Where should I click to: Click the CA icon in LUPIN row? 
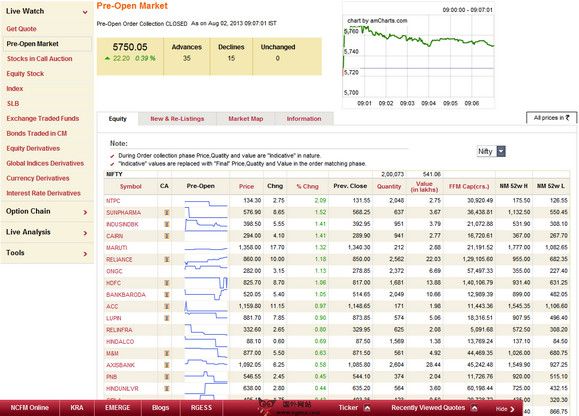[x=167, y=318]
